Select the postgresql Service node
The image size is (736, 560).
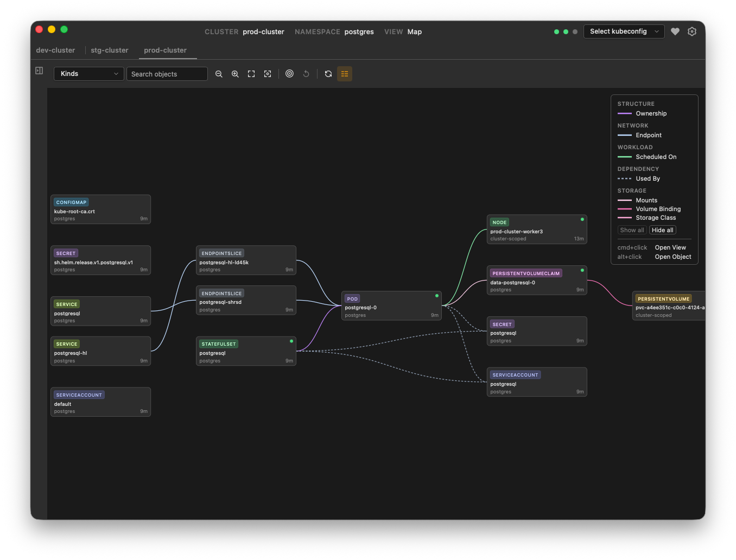point(100,311)
